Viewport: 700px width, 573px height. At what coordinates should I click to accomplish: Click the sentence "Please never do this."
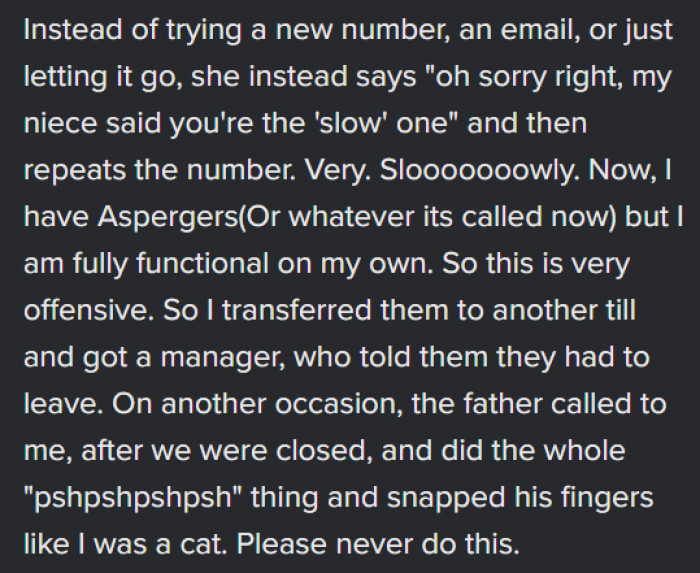378,544
